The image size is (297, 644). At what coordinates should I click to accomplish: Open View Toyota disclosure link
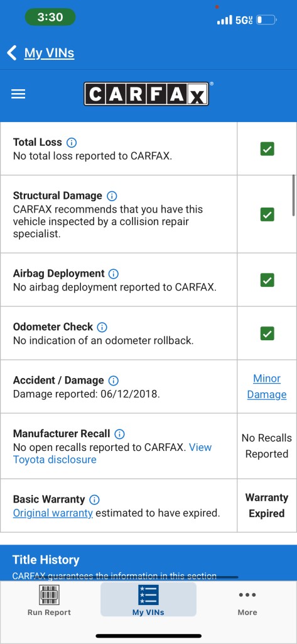click(x=112, y=453)
